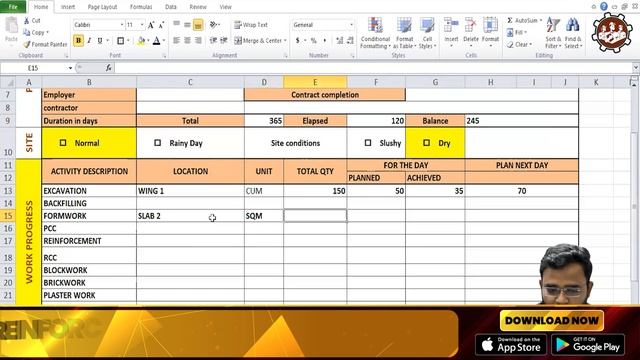This screenshot has width=640, height=360.
Task: Tick the Slushy checkbox
Action: (x=368, y=143)
